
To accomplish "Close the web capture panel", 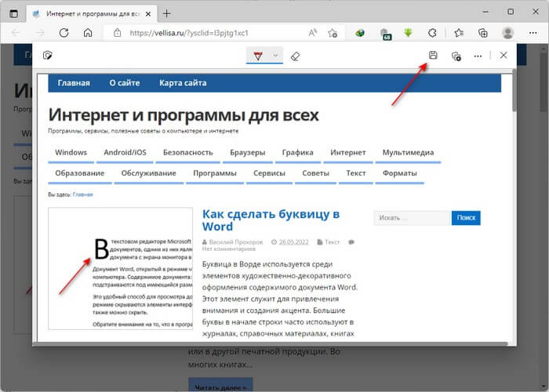I will [x=504, y=56].
